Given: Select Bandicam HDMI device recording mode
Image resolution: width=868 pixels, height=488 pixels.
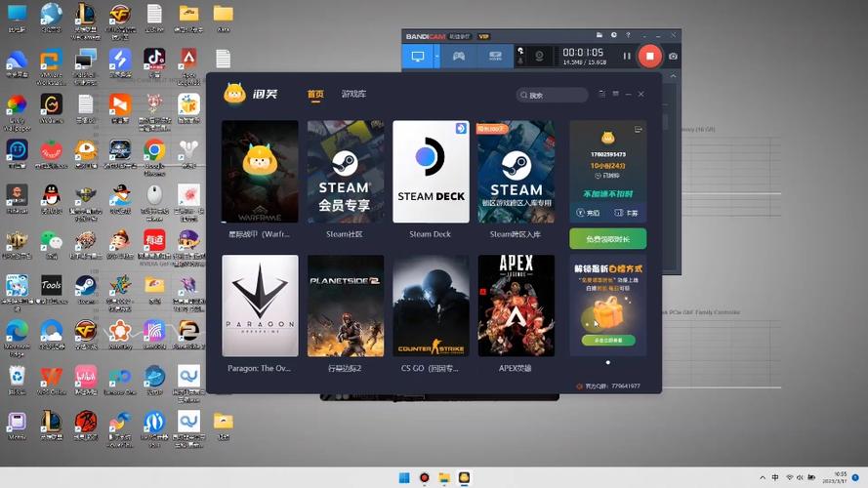Looking at the screenshot, I should pyautogui.click(x=495, y=57).
